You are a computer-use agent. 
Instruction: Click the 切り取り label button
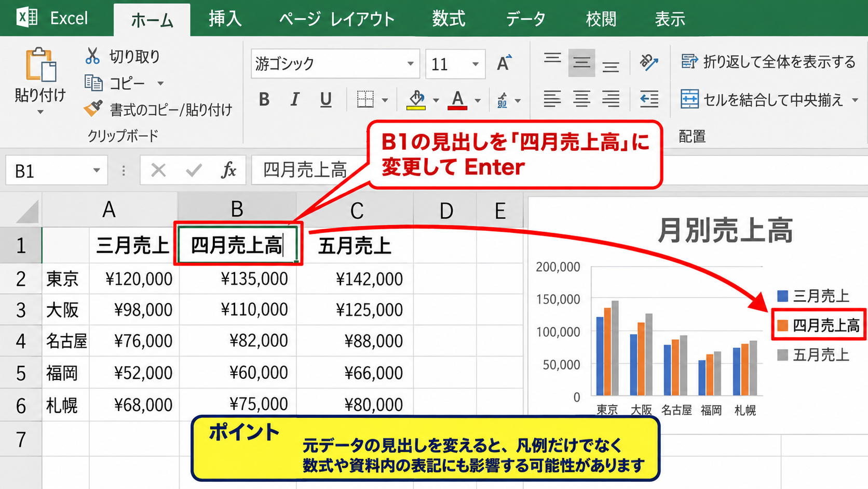click(x=134, y=56)
